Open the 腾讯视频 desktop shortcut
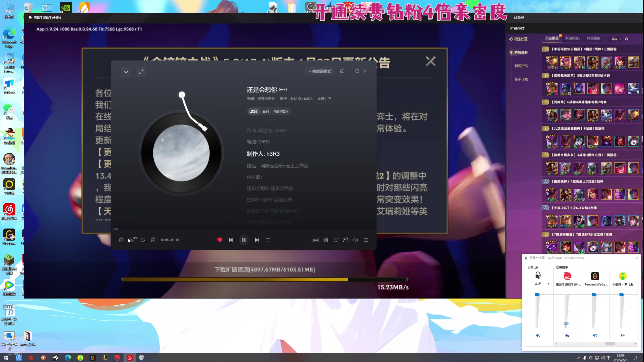644x362 pixels. pos(9,287)
